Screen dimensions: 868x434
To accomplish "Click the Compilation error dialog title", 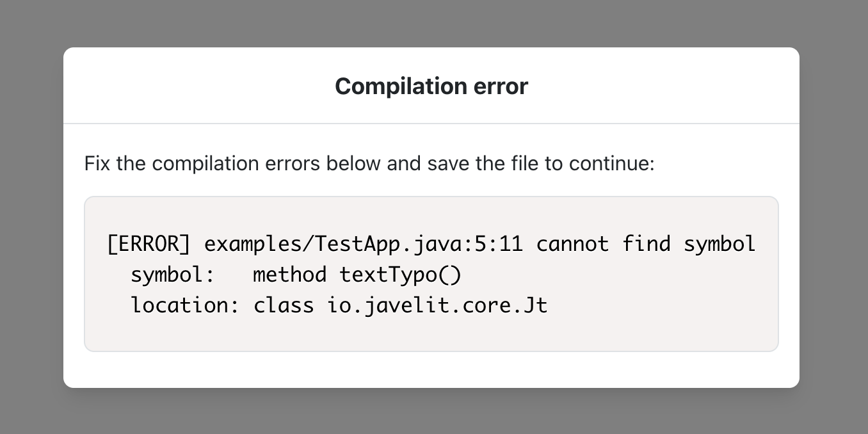I will 431,86.
